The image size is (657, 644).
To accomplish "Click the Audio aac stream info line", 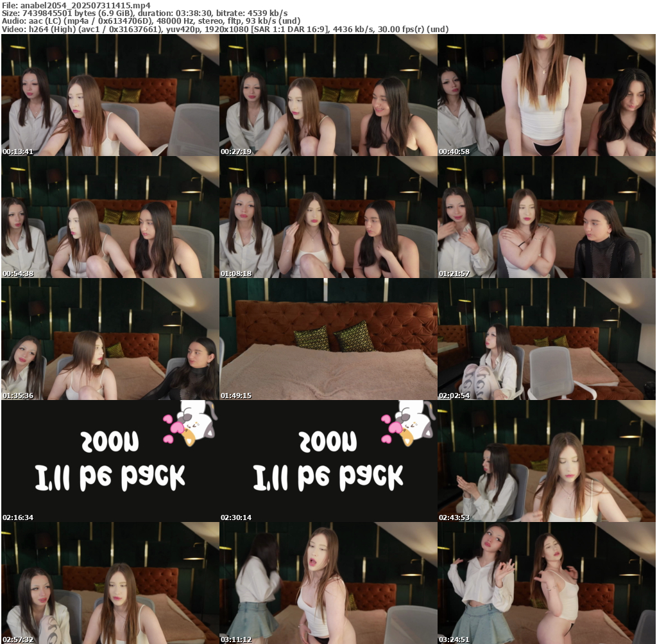I will 151,21.
